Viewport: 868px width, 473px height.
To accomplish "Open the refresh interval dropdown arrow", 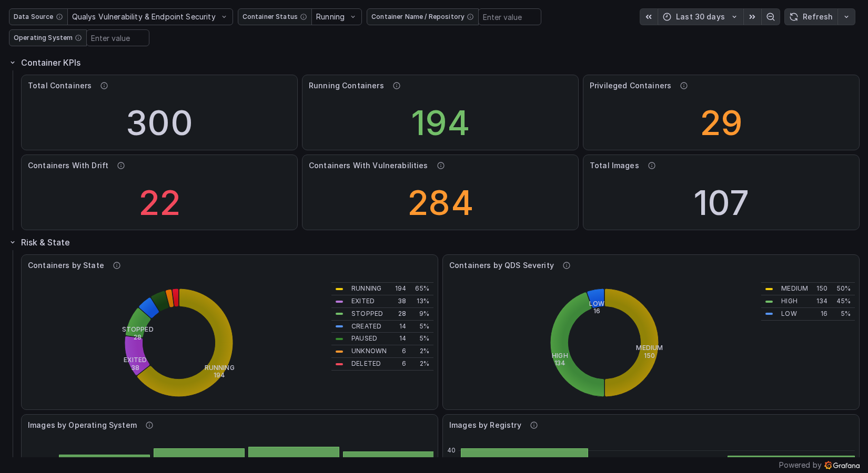I will pyautogui.click(x=846, y=17).
